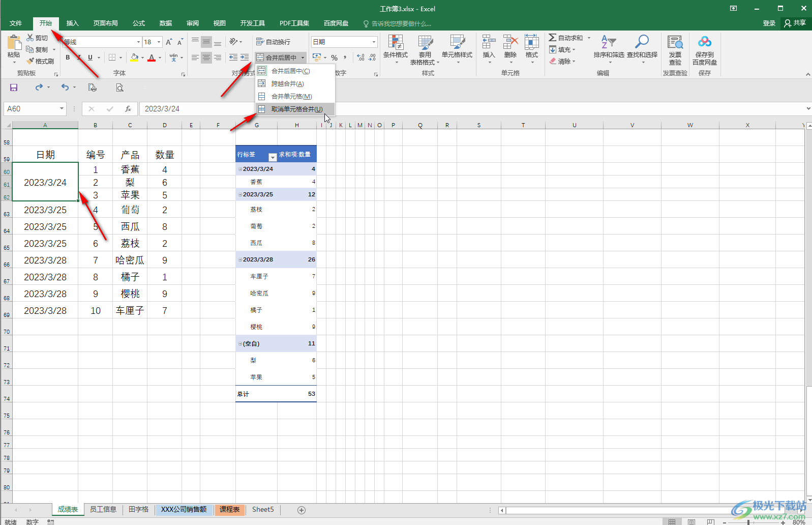Switch to the 课程表 sheet tab
This screenshot has width=812, height=525.
229,509
